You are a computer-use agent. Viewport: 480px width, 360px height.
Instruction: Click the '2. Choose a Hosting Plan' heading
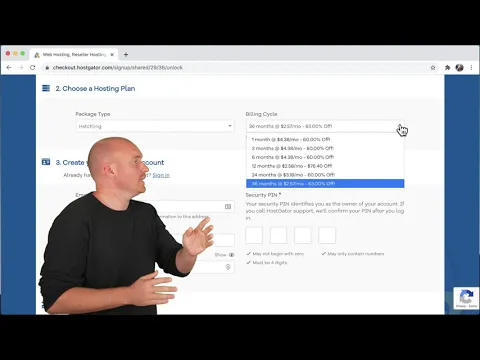click(x=95, y=88)
